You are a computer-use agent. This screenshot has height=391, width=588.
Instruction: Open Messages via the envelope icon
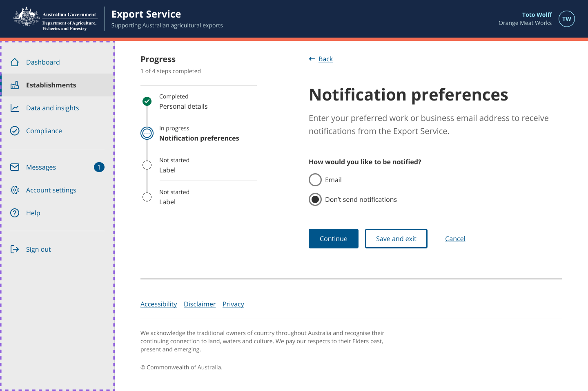tap(15, 167)
